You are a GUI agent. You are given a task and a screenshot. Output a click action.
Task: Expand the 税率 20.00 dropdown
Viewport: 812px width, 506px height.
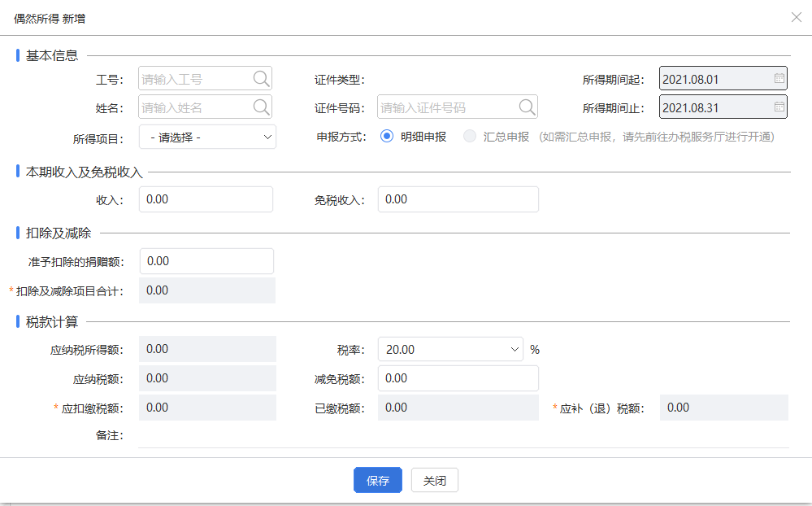pyautogui.click(x=450, y=350)
